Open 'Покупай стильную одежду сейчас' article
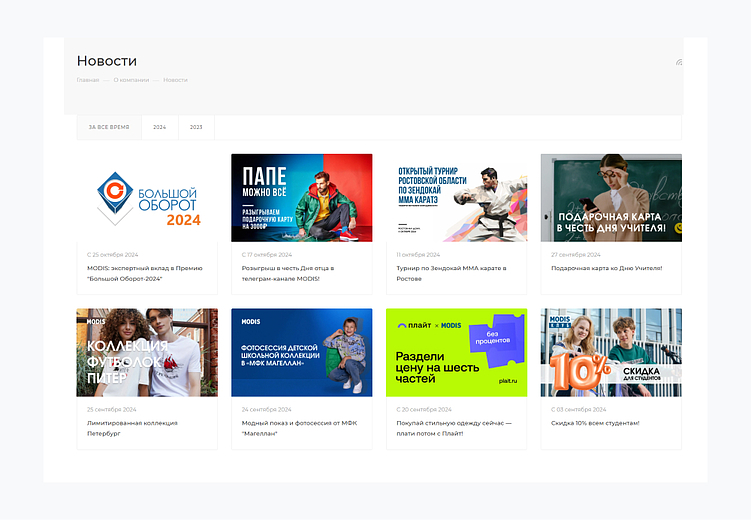Screen dimensions: 751x520 (x=454, y=428)
